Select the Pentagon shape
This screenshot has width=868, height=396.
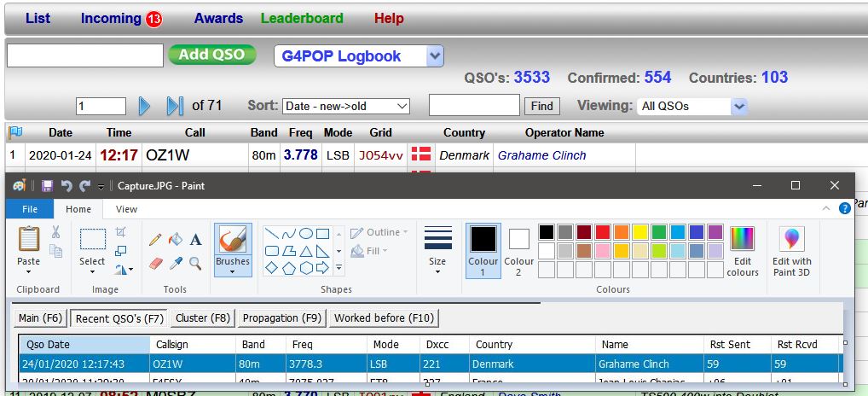(x=288, y=268)
